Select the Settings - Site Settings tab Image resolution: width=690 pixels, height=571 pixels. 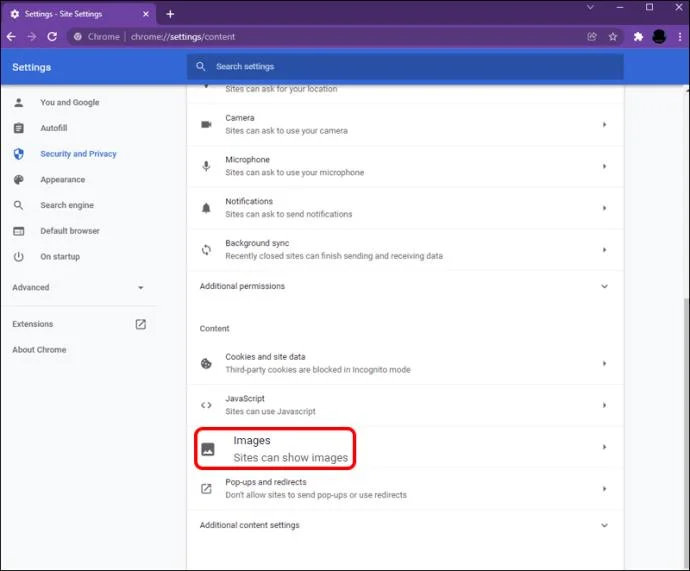(x=78, y=14)
